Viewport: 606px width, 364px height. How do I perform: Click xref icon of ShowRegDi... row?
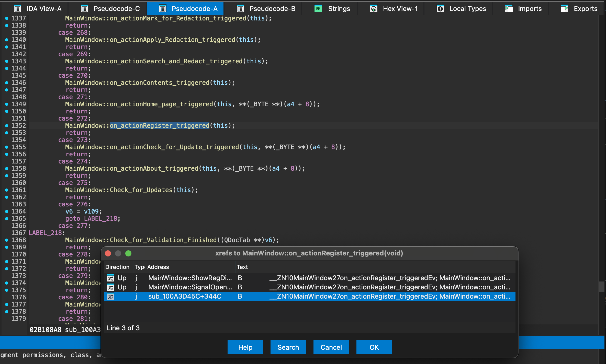(x=110, y=278)
